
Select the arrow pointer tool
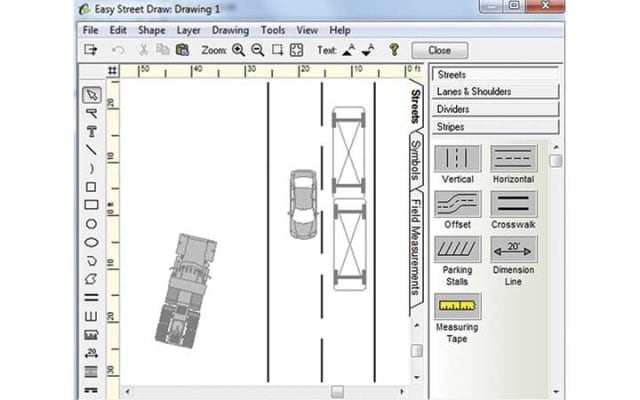(91, 95)
